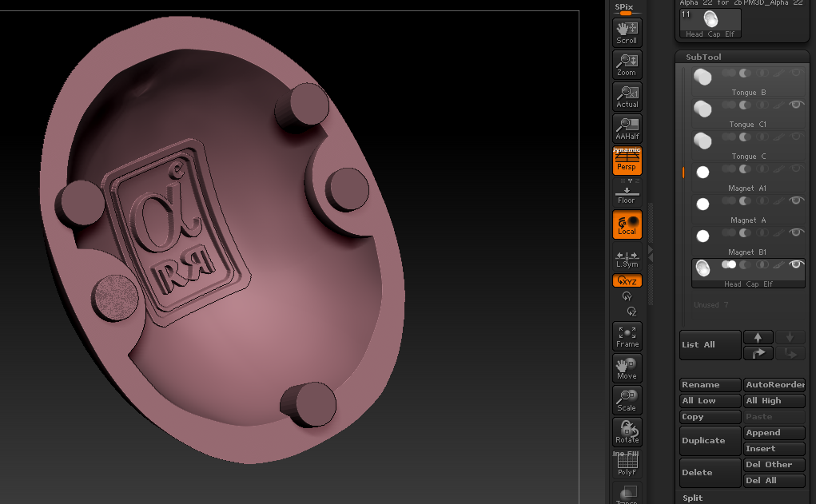816x504 pixels.
Task: Set All Low subdivision levels
Action: (710, 401)
